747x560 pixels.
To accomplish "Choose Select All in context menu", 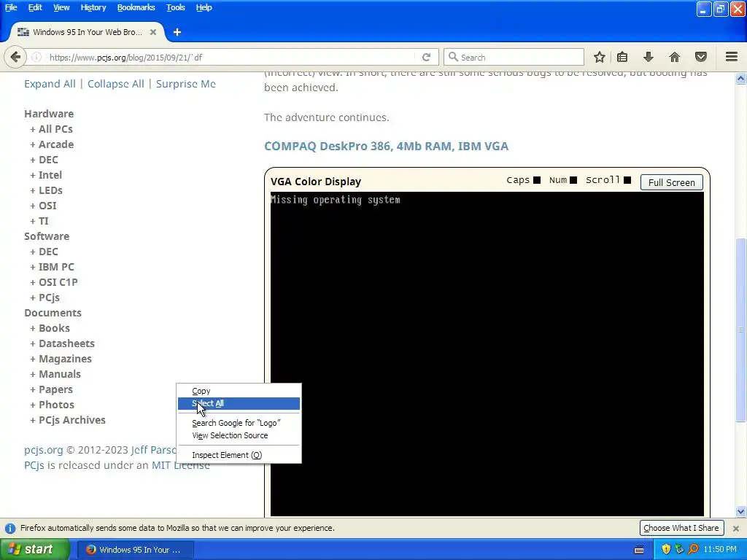I will pos(239,403).
